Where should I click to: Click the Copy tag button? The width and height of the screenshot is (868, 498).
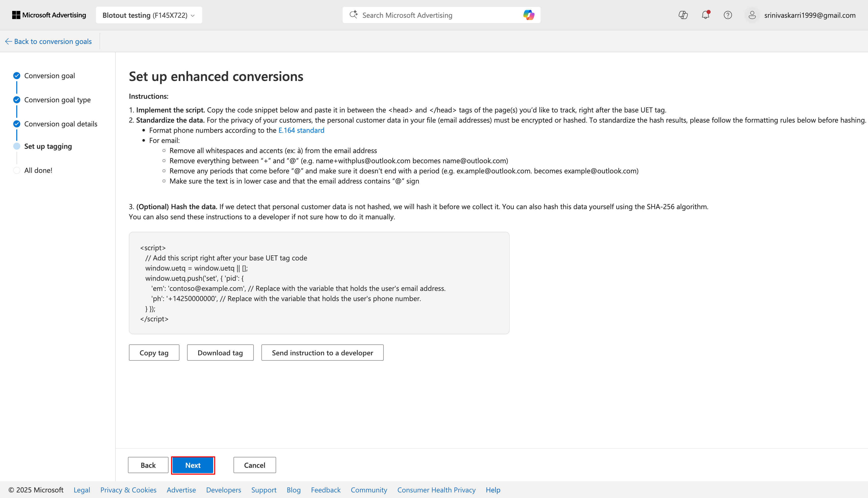click(154, 353)
